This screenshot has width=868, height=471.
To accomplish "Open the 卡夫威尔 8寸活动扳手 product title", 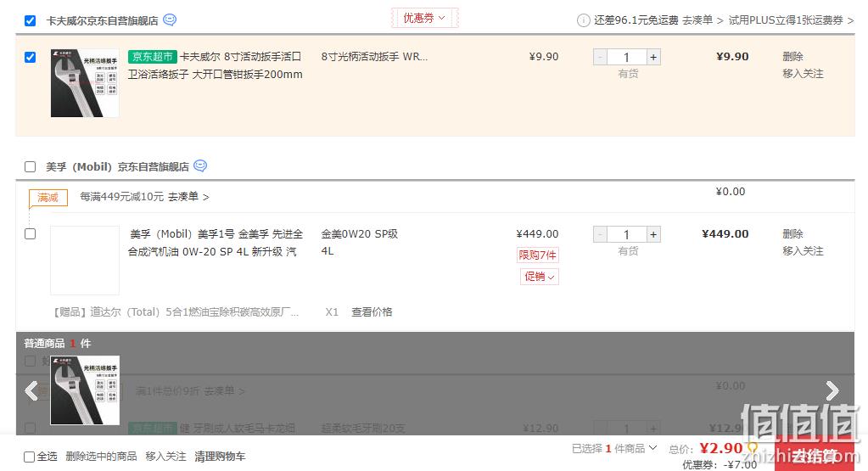I will coord(216,65).
